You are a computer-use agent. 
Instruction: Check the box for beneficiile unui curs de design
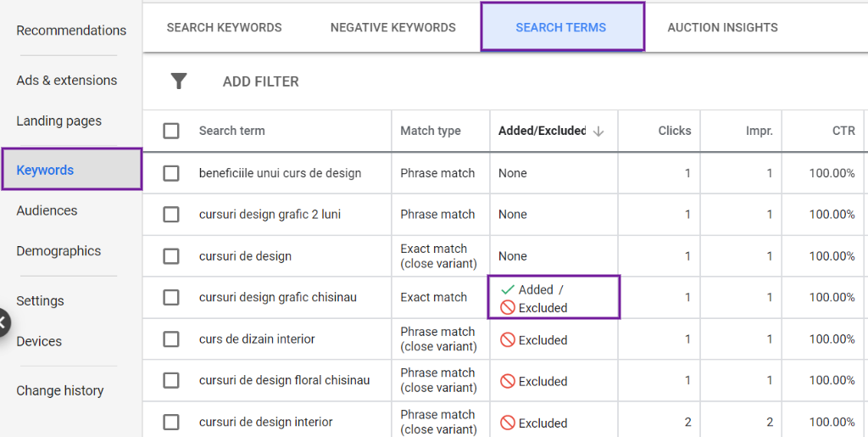click(x=171, y=173)
